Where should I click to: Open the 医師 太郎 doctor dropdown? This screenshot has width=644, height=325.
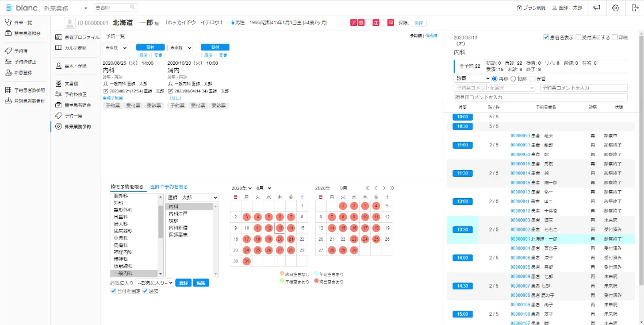pyautogui.click(x=192, y=198)
